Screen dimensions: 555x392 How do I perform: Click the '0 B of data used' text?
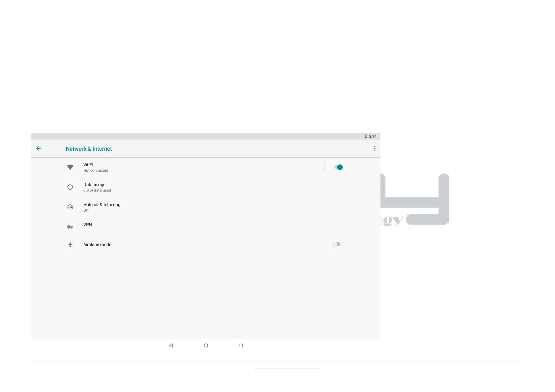[97, 190]
